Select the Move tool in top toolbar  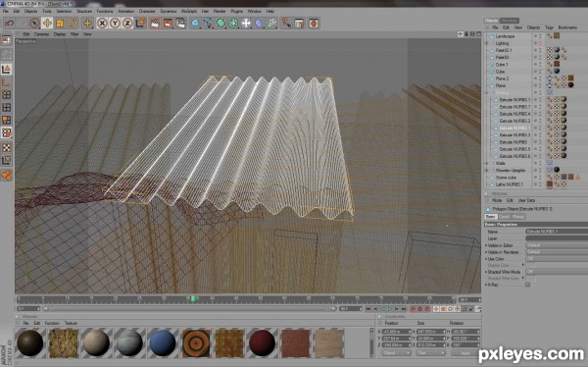(47, 24)
